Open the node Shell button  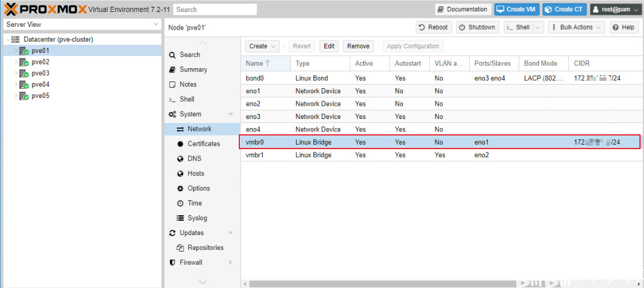click(x=518, y=27)
